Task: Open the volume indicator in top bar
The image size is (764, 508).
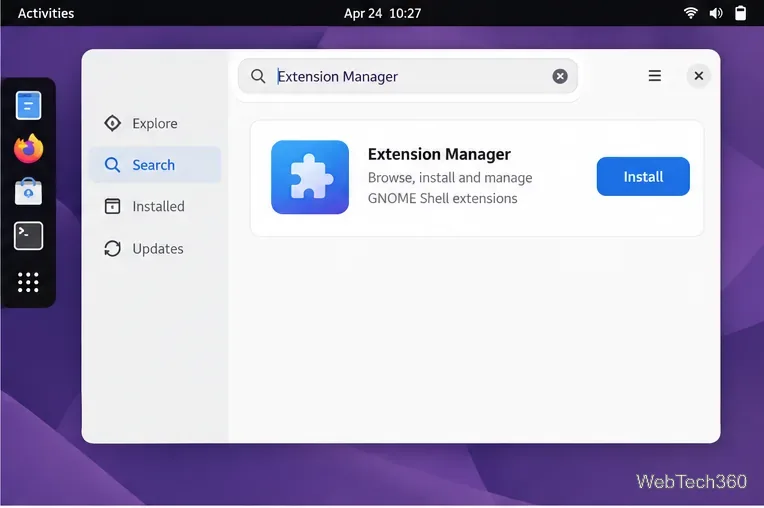Action: pyautogui.click(x=716, y=13)
